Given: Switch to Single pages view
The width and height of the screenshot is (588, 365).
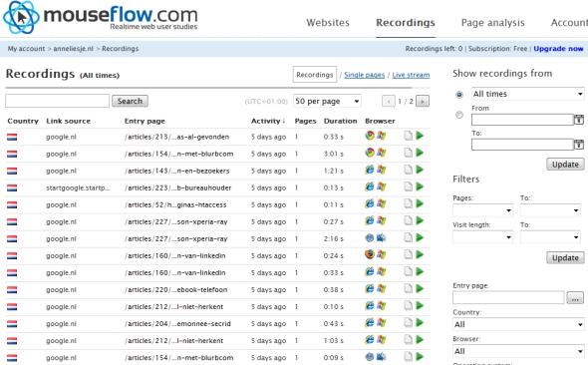Looking at the screenshot, I should 365,75.
